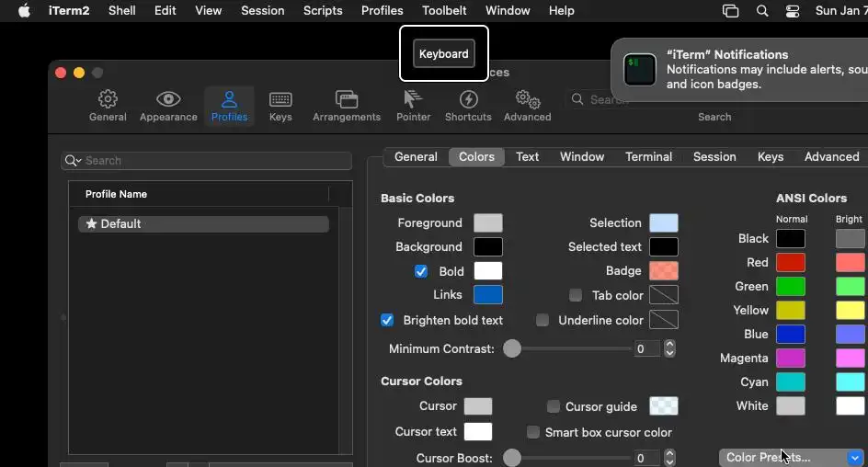Click the Apple menu logo
The image size is (868, 467).
click(24, 10)
